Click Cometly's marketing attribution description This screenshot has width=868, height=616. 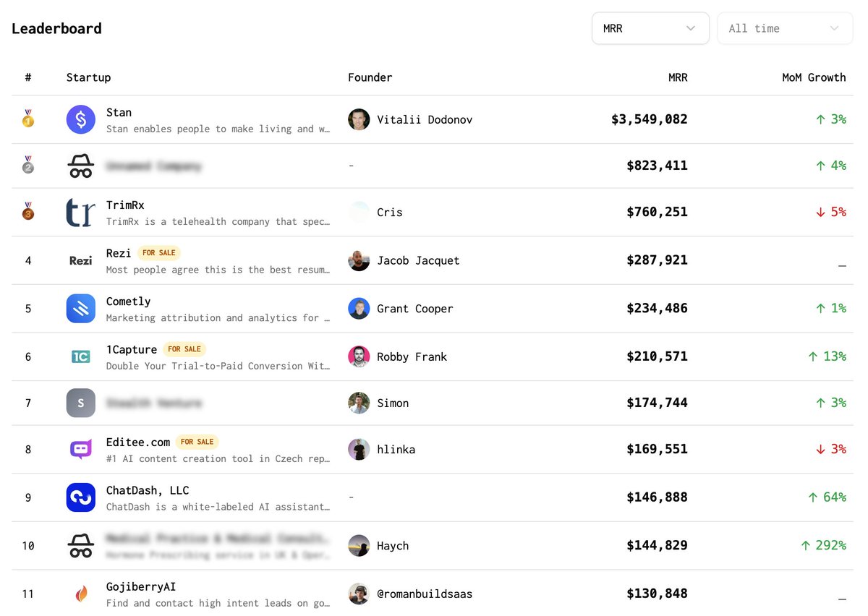pyautogui.click(x=218, y=318)
